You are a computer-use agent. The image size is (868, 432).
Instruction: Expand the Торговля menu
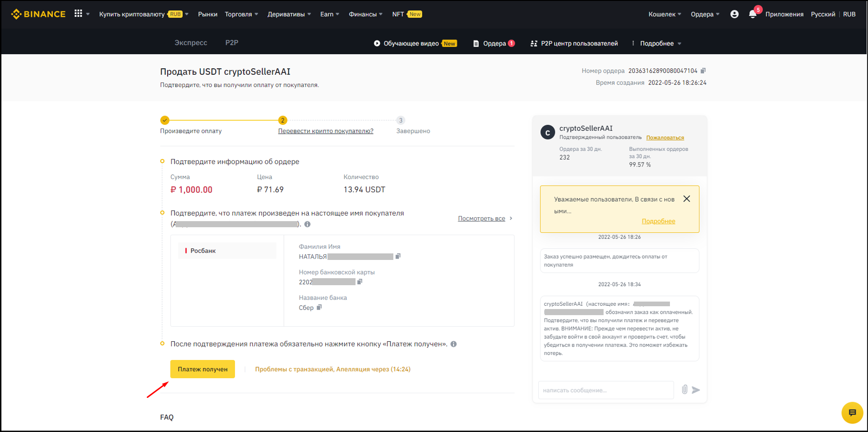point(242,14)
